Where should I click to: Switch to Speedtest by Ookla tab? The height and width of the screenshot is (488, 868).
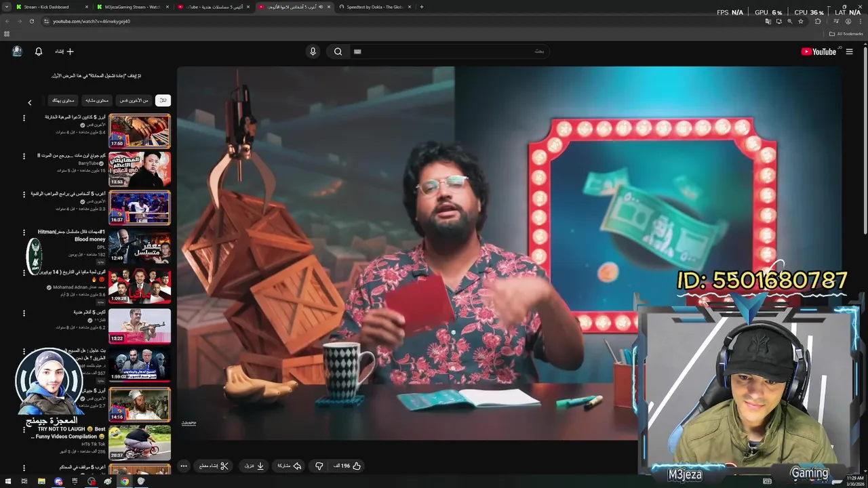pos(375,7)
